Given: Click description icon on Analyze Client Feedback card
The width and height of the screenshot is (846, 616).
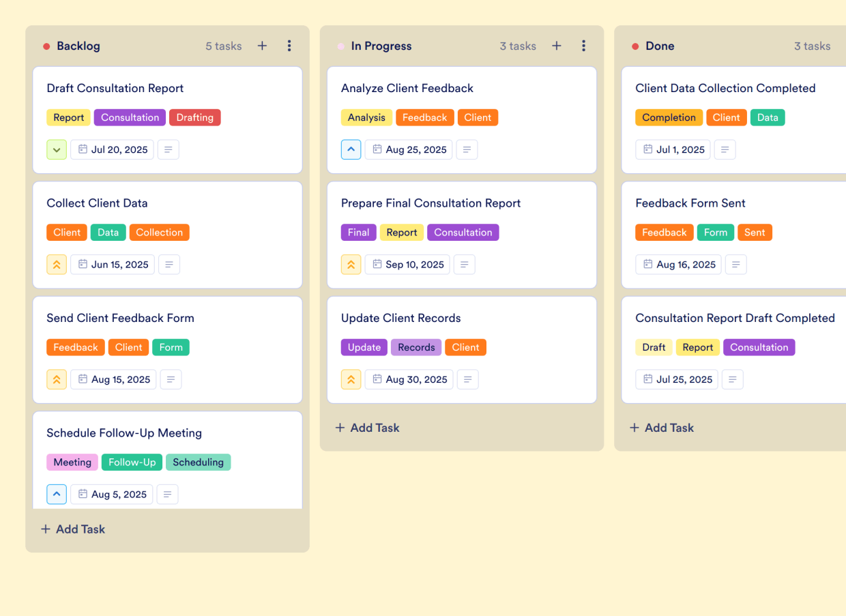Looking at the screenshot, I should click(x=467, y=149).
